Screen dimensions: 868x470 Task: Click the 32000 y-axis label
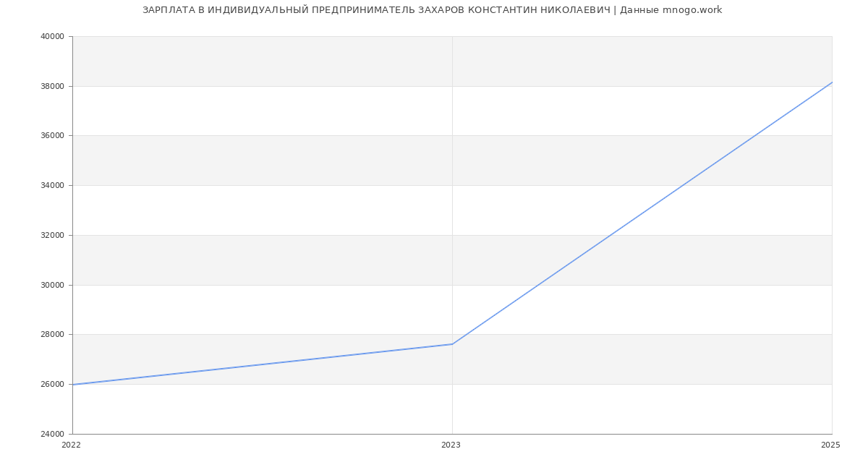[x=54, y=236]
